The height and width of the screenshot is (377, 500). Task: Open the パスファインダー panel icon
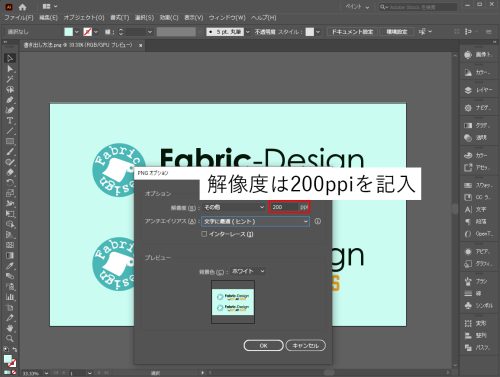478,348
